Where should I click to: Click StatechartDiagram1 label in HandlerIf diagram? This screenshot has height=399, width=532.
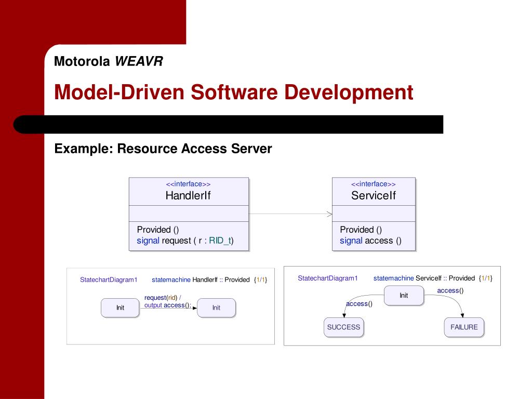[x=109, y=280]
